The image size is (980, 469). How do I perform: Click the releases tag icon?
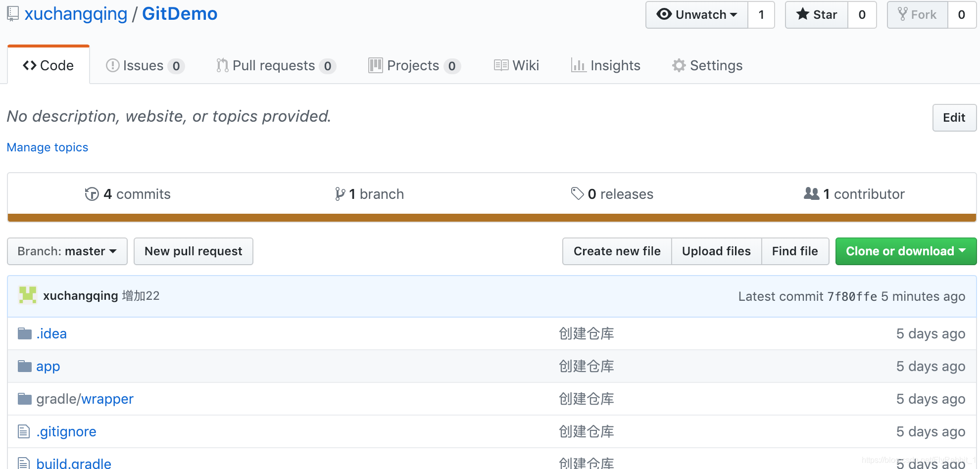click(577, 193)
